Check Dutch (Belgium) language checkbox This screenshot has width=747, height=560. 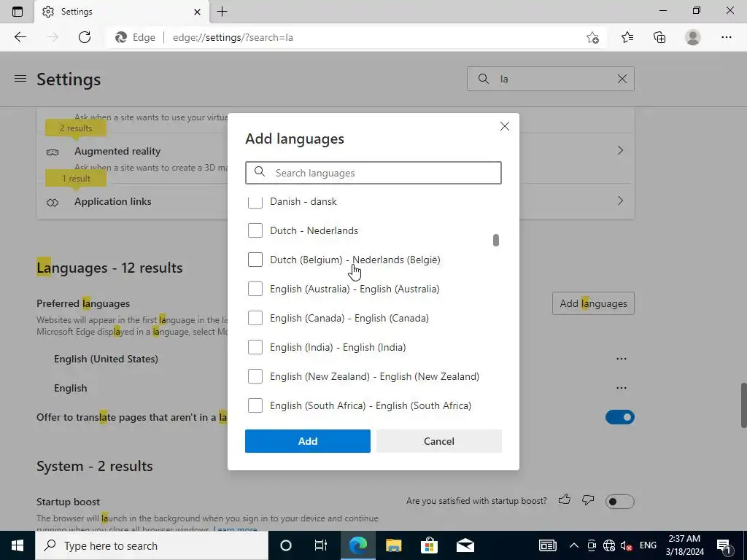[x=255, y=260]
